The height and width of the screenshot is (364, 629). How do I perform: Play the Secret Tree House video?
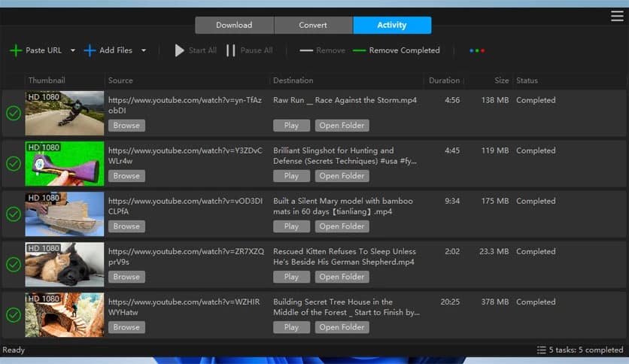(292, 327)
